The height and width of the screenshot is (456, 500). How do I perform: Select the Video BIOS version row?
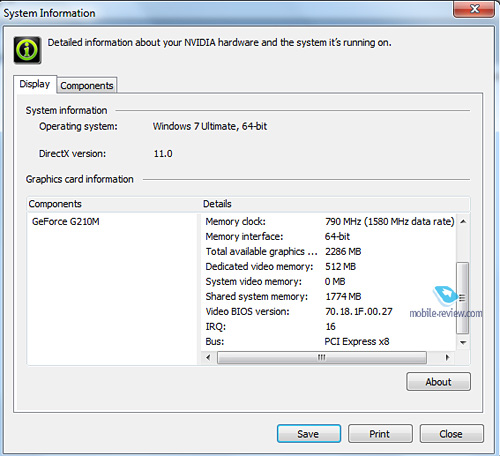[329, 312]
